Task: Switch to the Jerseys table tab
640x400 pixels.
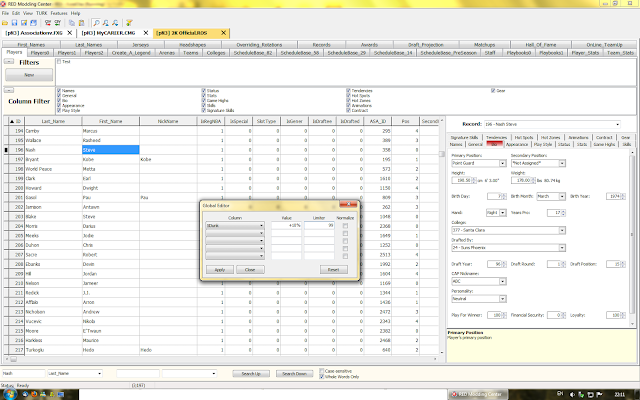Action: click(140, 45)
